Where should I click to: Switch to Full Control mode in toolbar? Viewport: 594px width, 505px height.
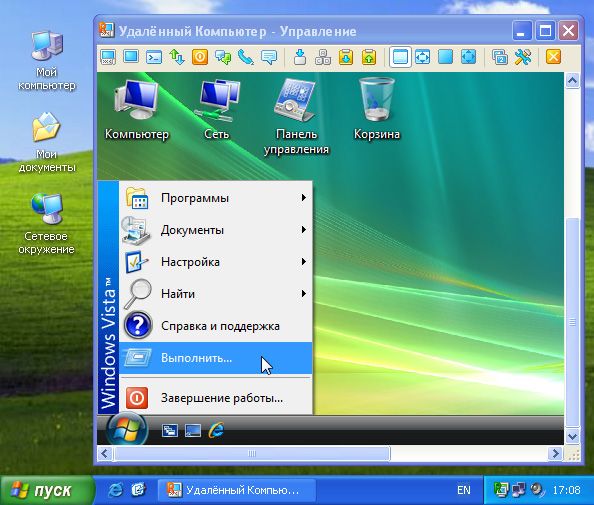(108, 57)
